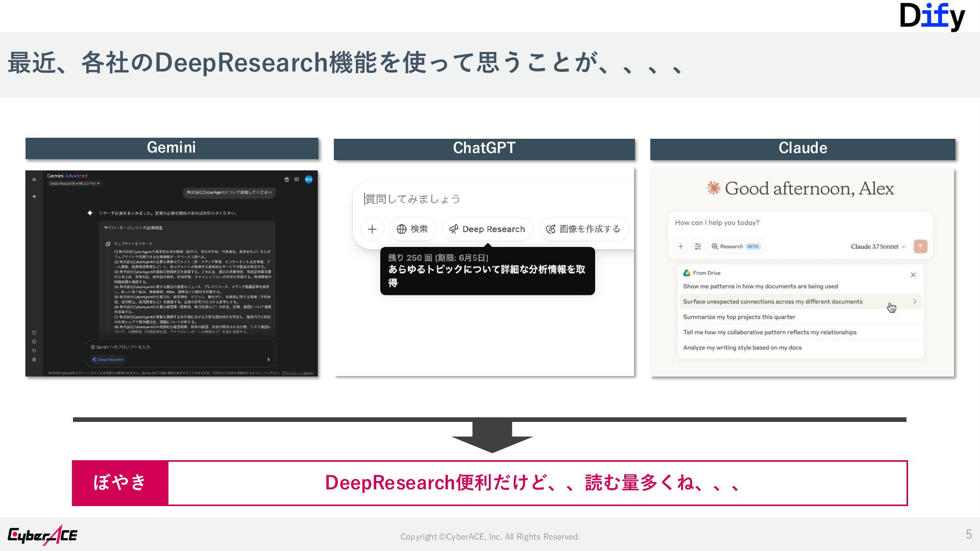Click the Gemini gift box icon in top bar
The width and height of the screenshot is (980, 551).
[286, 180]
